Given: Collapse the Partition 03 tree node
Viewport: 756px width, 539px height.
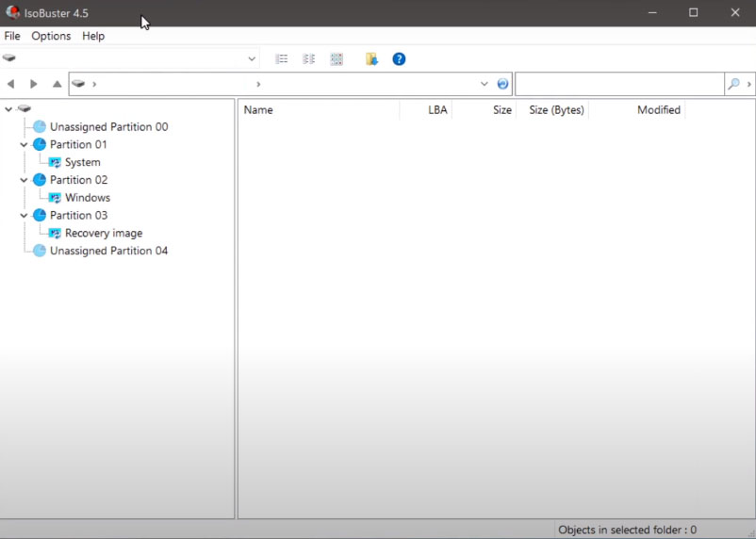Looking at the screenshot, I should point(25,216).
